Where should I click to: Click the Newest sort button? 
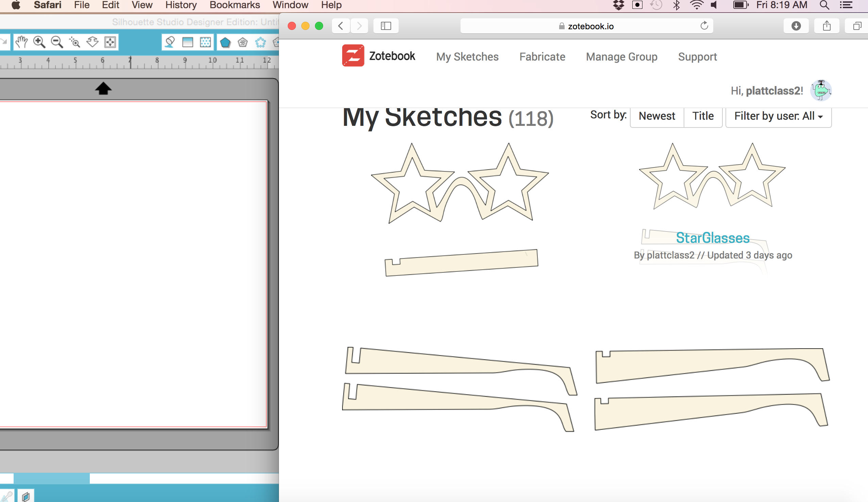click(656, 117)
